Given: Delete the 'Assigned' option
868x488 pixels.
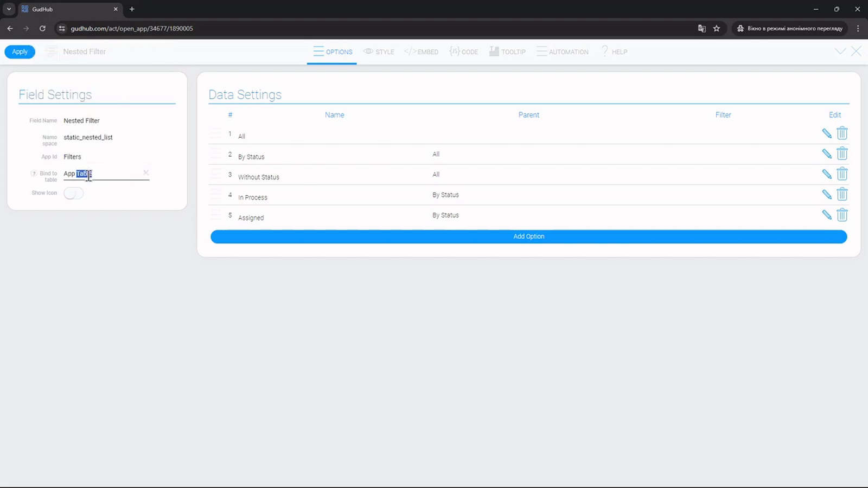Looking at the screenshot, I should click(842, 215).
